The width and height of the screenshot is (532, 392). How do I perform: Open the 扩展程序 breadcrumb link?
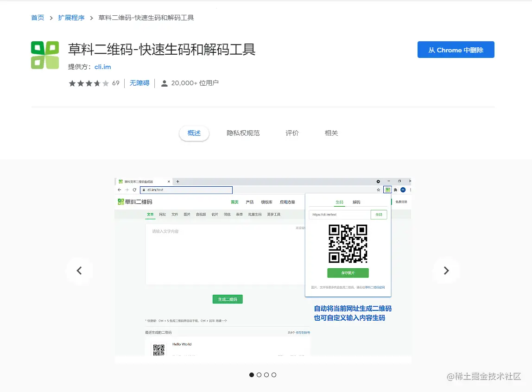click(x=71, y=18)
